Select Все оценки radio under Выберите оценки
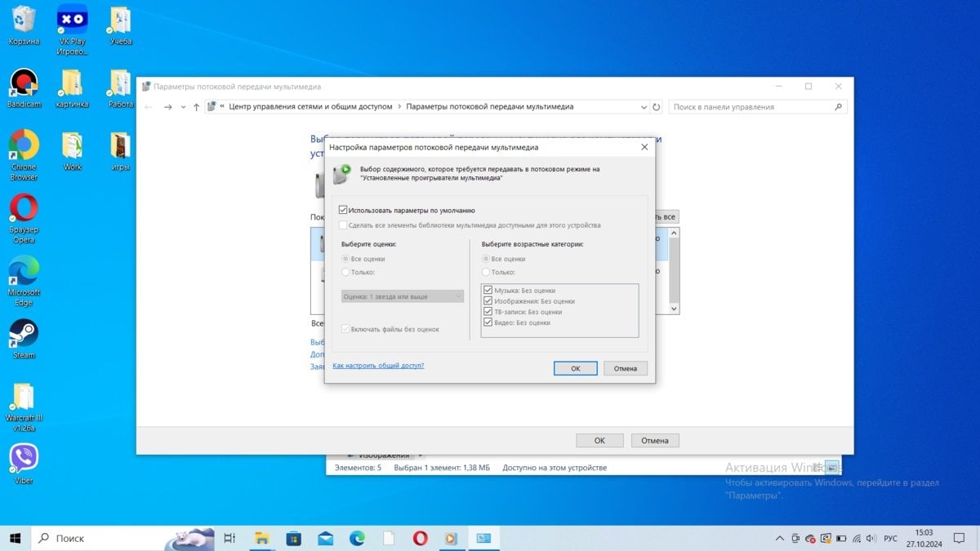Screen dimensions: 980x551 click(x=345, y=259)
